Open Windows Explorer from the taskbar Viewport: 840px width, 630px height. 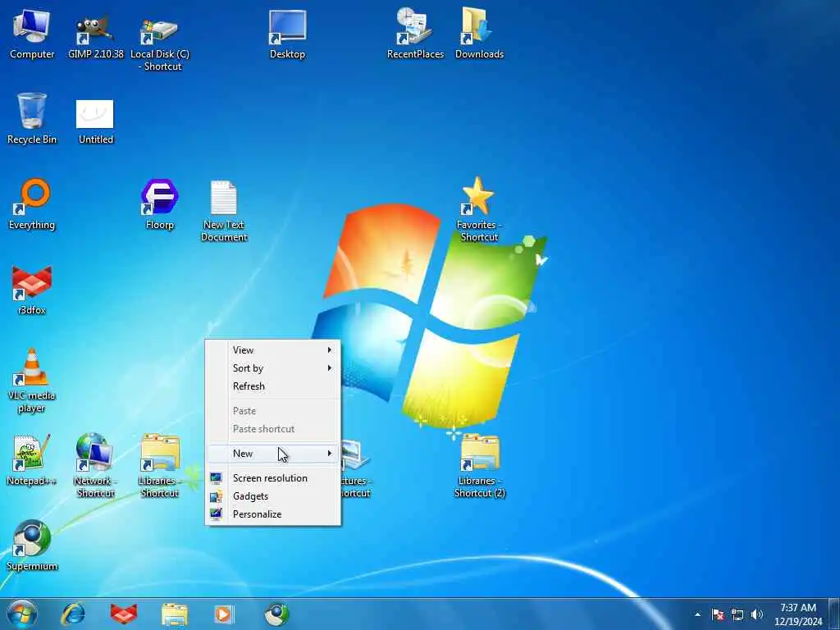click(x=175, y=614)
